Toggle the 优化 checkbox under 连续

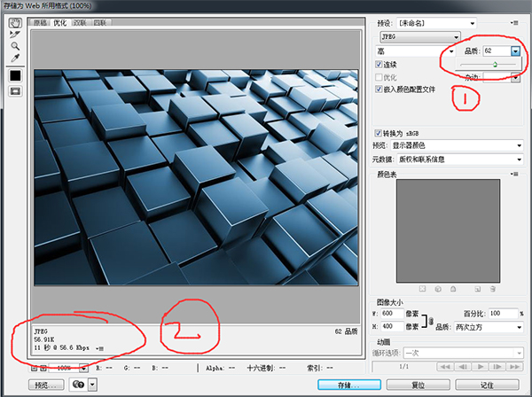(379, 77)
